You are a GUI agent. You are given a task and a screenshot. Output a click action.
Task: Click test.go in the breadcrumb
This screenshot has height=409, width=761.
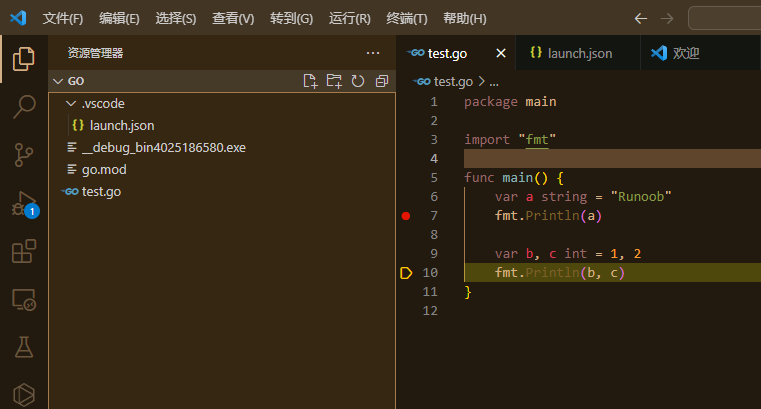[453, 82]
